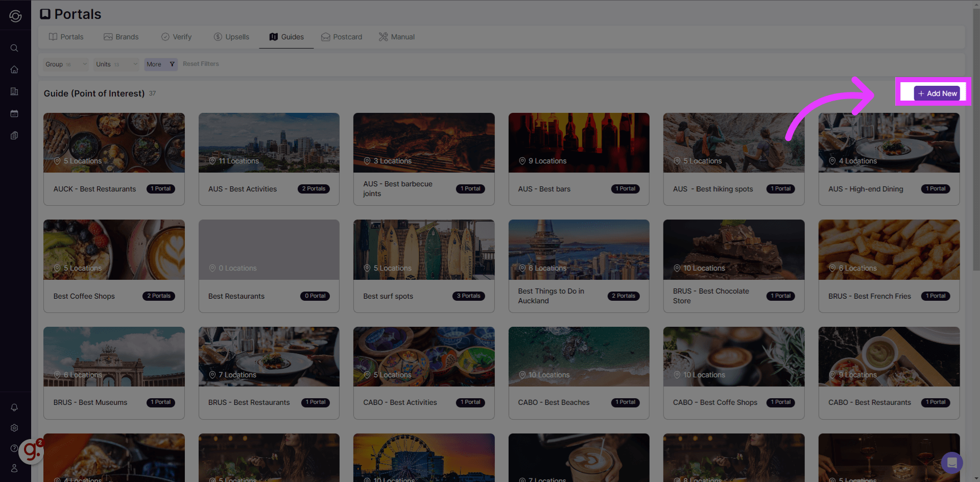Open settings with the gear icon
The height and width of the screenshot is (482, 980).
(x=14, y=428)
